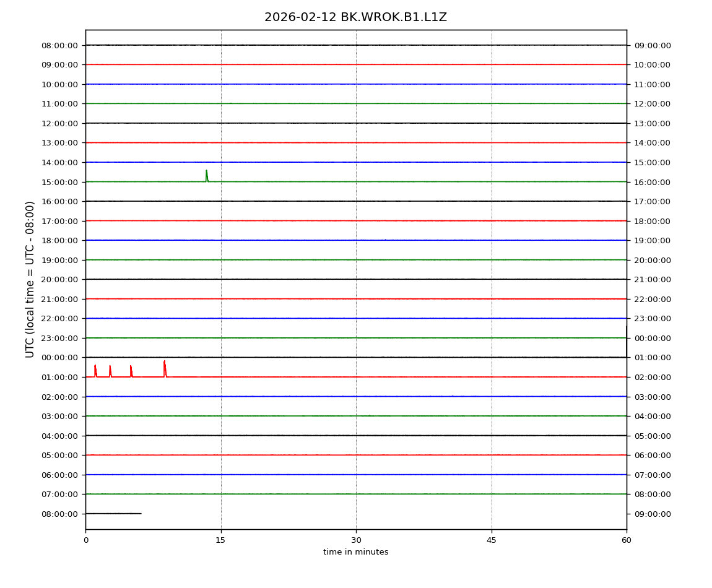The height and width of the screenshot is (588, 712).
Task: Click the 01:00:00 label on the left axis
Action: (x=59, y=377)
